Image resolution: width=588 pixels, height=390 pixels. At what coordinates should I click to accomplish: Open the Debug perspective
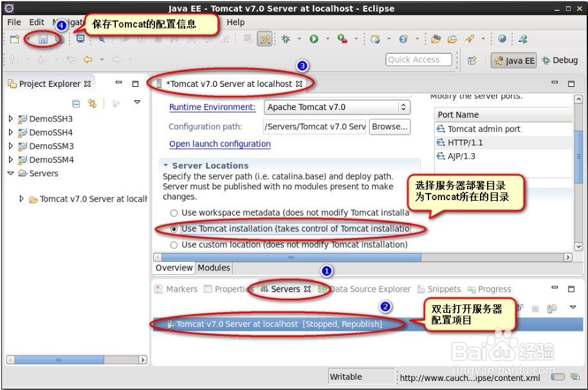(558, 60)
